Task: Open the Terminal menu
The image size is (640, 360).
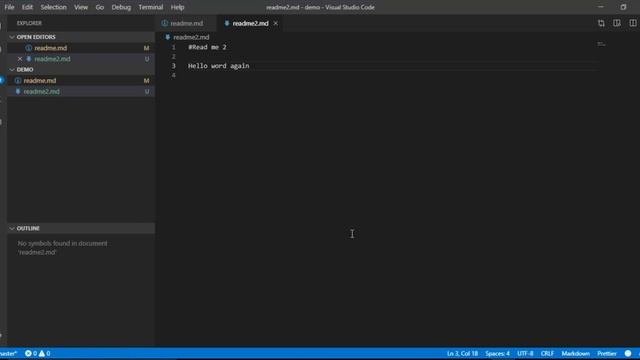Action: coord(151,7)
